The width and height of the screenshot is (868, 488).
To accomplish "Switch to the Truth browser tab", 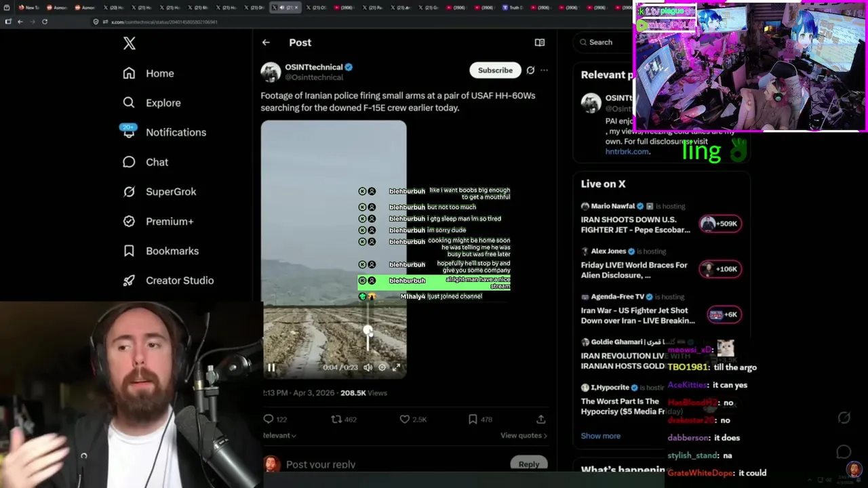I will tap(513, 7).
